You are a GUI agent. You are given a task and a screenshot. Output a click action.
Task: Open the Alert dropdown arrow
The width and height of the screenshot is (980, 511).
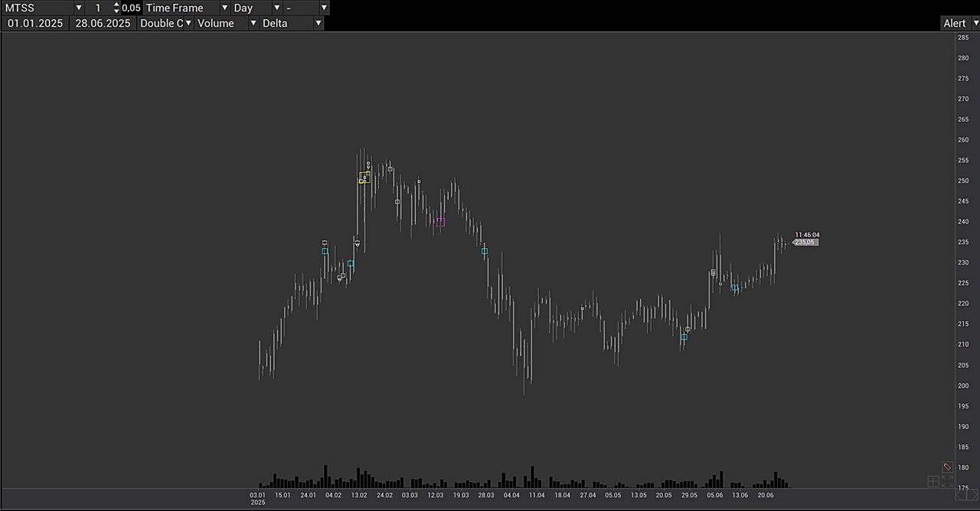point(975,23)
